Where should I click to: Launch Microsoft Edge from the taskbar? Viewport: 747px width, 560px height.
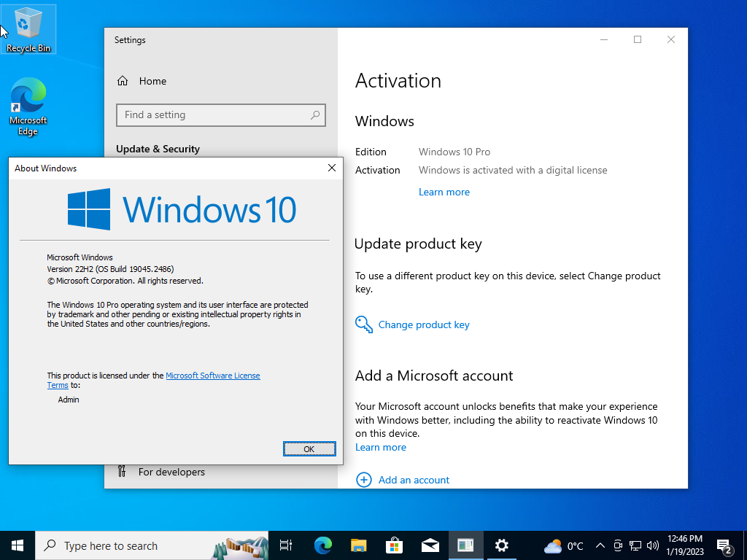322,545
